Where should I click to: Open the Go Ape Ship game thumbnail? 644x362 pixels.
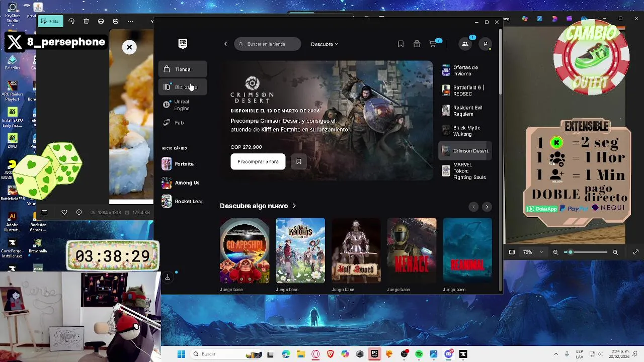point(245,250)
